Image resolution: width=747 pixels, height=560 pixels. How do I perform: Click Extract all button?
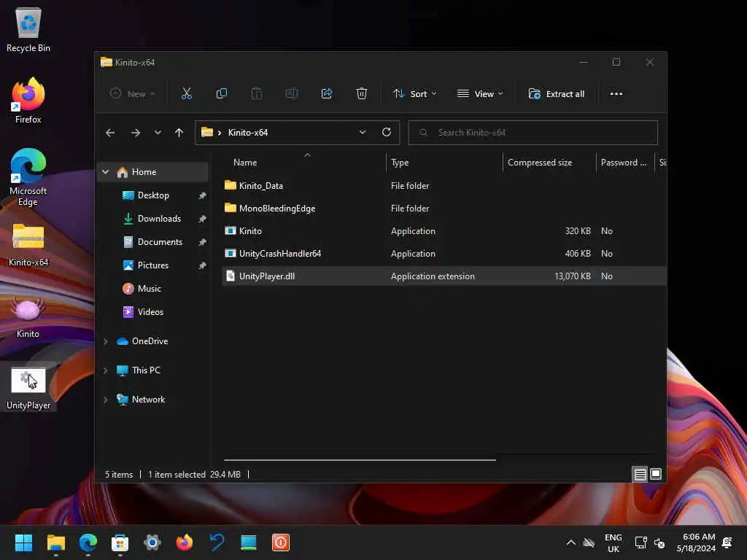[x=556, y=94]
